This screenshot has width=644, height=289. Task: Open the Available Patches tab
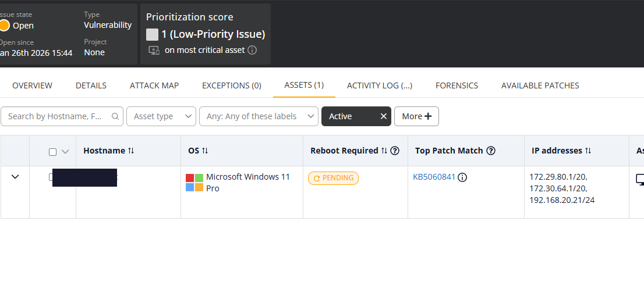point(540,85)
